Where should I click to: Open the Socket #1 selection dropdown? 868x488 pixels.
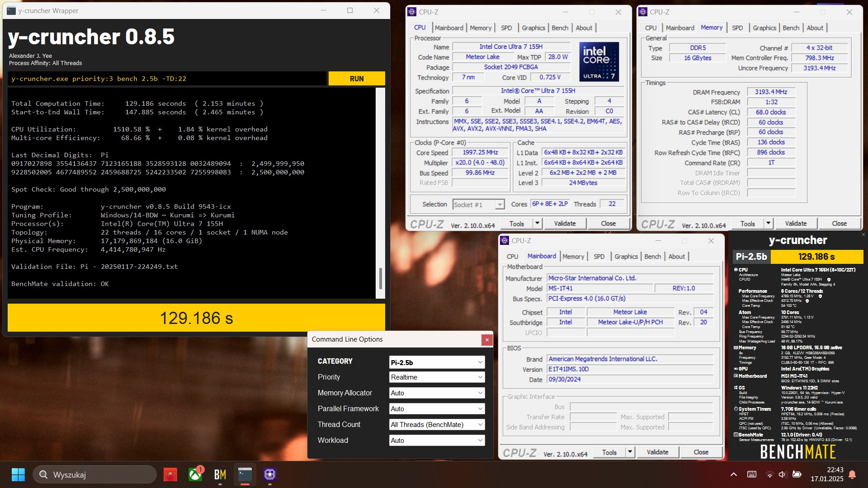478,205
